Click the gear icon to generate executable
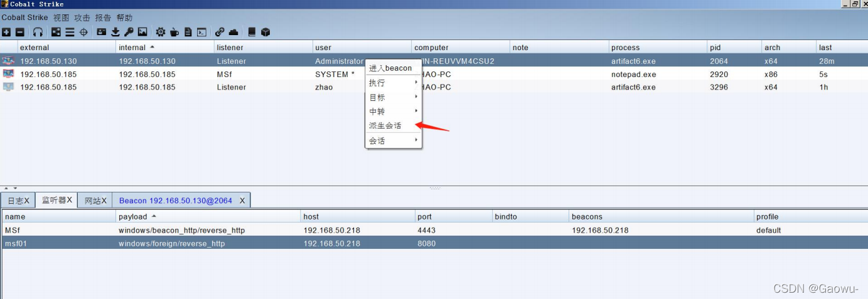Viewport: 868px width, 299px height. pyautogui.click(x=161, y=32)
